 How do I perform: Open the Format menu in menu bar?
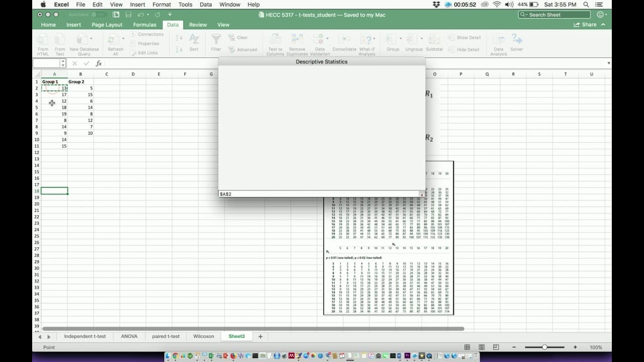(x=162, y=5)
